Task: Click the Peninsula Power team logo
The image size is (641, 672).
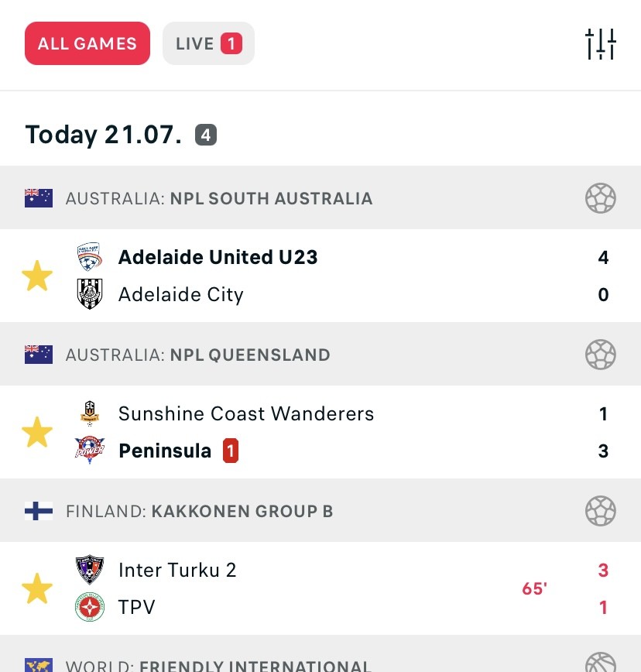Action: pos(90,451)
